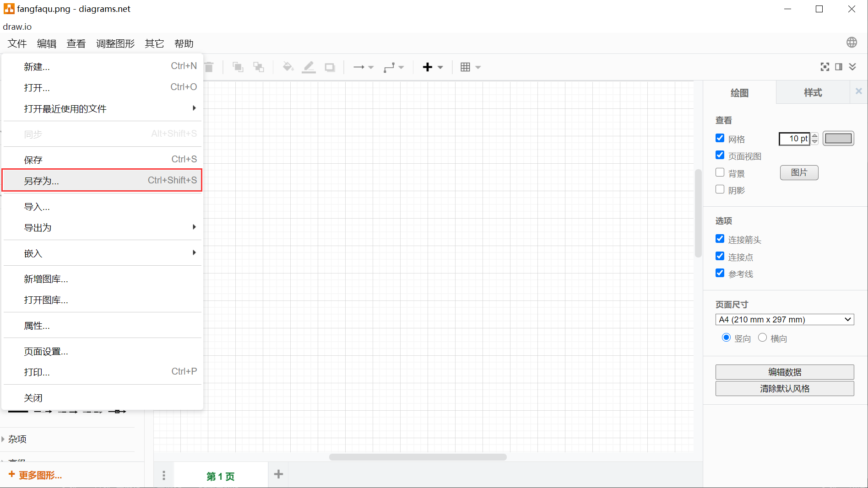The height and width of the screenshot is (488, 868).
Task: Uncheck the 网格 checkbox
Action: pos(720,138)
